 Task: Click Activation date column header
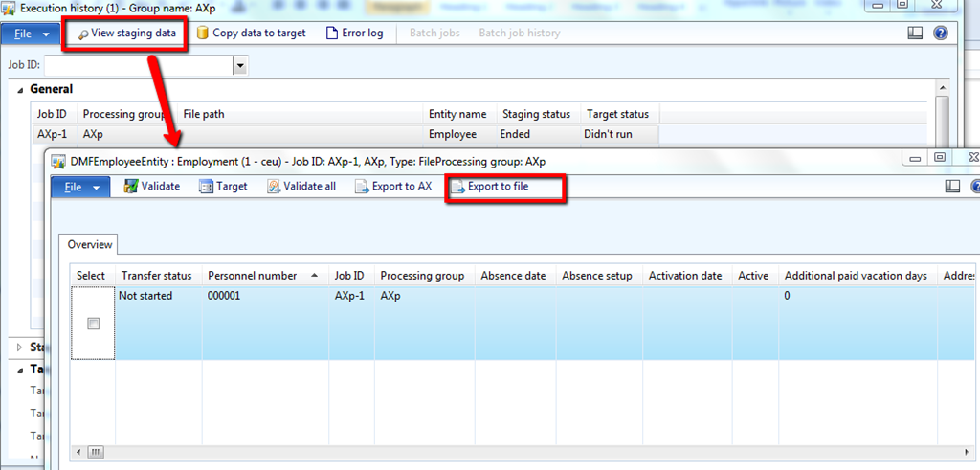coord(687,276)
